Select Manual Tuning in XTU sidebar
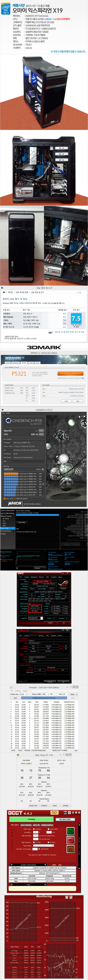Viewport: 88px width, 980px height. [x=6, y=516]
